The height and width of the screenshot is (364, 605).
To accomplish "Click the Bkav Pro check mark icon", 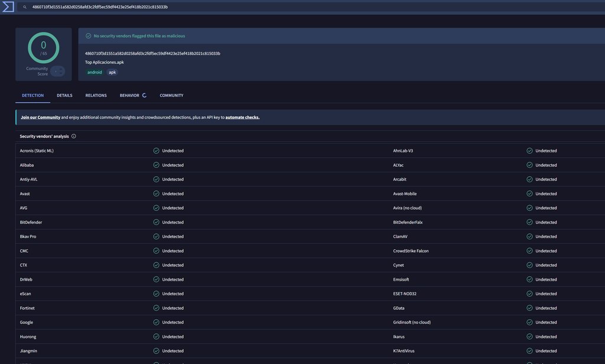I will 156,236.
